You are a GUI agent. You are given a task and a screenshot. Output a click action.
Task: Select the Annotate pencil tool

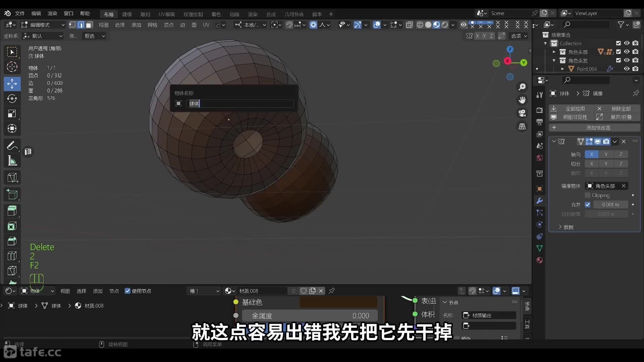coord(12,145)
